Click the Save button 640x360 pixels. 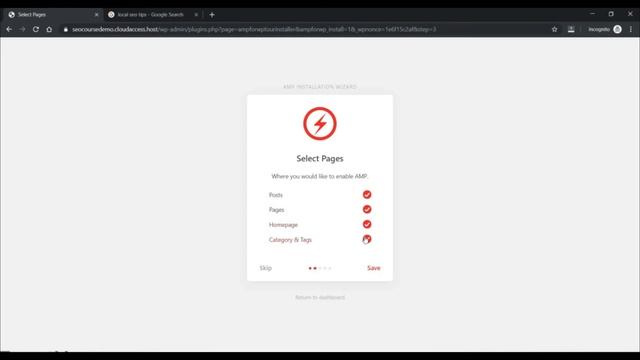click(373, 268)
